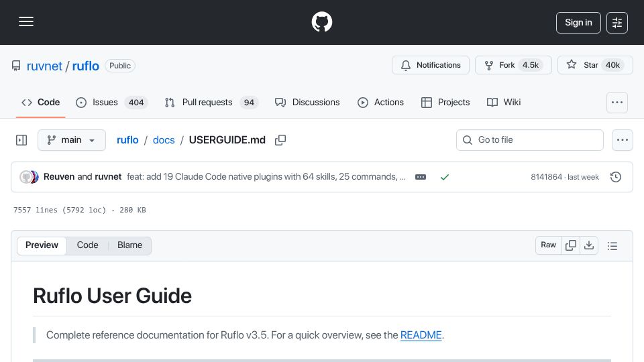644x362 pixels.
Task: Open the ruflo repository link in header
Action: [x=85, y=66]
